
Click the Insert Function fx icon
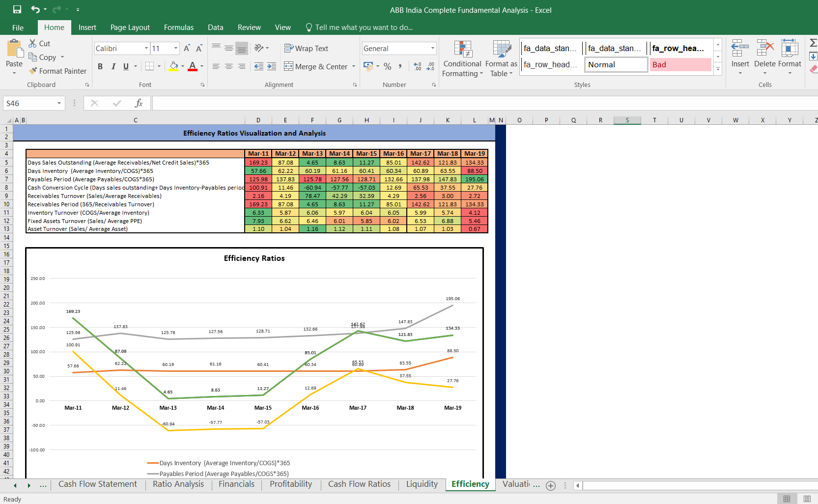pyautogui.click(x=139, y=103)
